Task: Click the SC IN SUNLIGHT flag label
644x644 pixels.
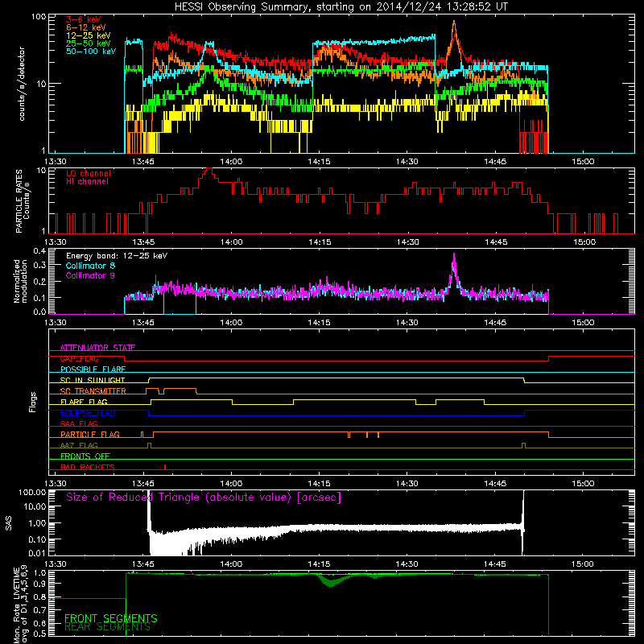Action: coord(93,380)
